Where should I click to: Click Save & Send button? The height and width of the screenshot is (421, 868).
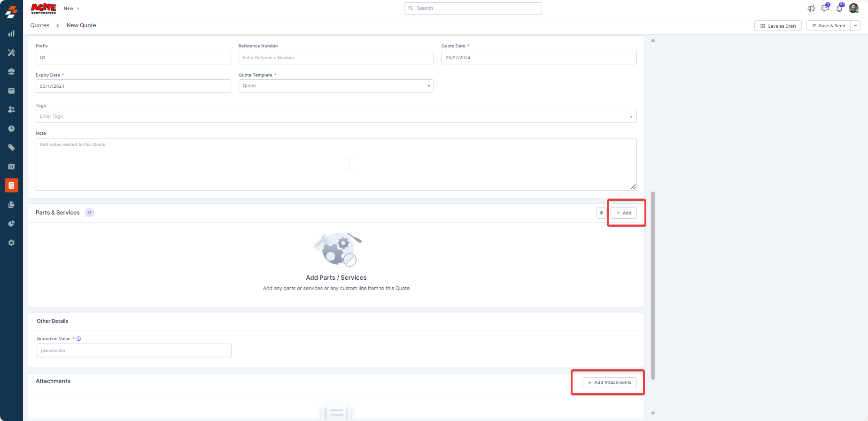click(x=829, y=26)
